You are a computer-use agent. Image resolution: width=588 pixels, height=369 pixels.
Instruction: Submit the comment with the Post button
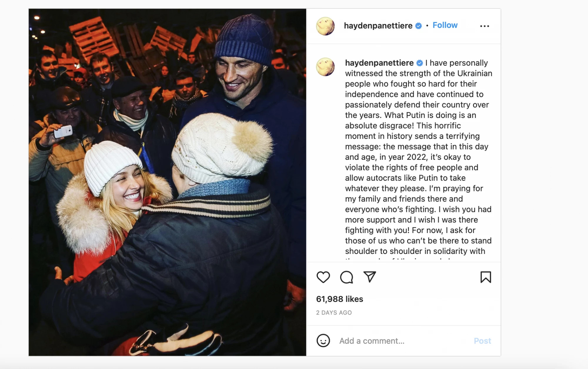tap(482, 341)
